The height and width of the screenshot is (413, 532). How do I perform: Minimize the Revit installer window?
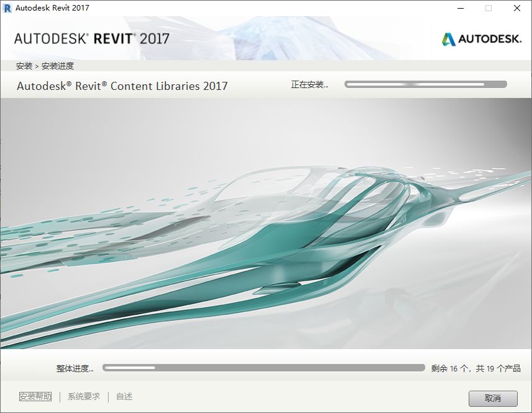tap(460, 8)
